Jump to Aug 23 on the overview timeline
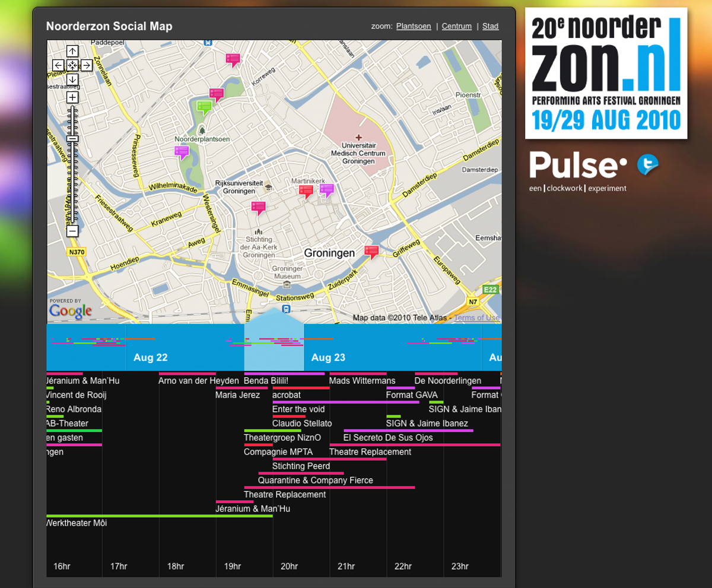Screen dimensions: 712x588 (x=328, y=357)
